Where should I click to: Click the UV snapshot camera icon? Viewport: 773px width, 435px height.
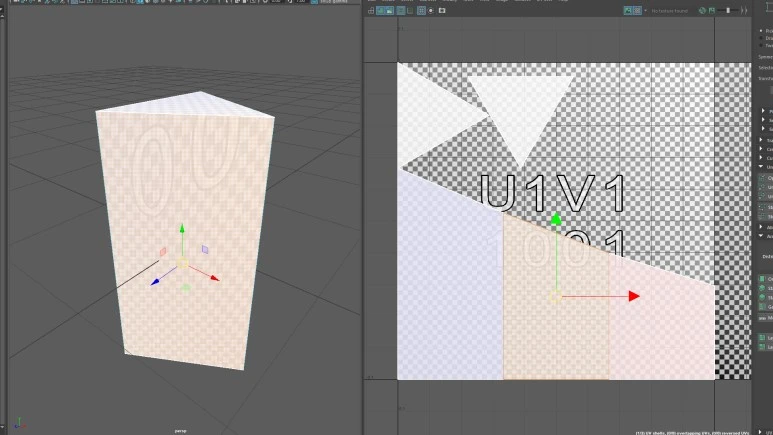[x=442, y=10]
